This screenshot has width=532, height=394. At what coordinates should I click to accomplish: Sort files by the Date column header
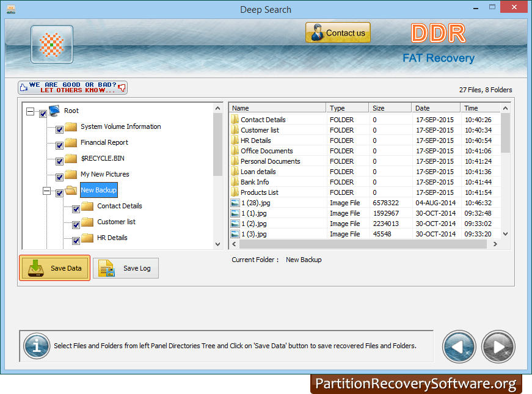[x=436, y=108]
